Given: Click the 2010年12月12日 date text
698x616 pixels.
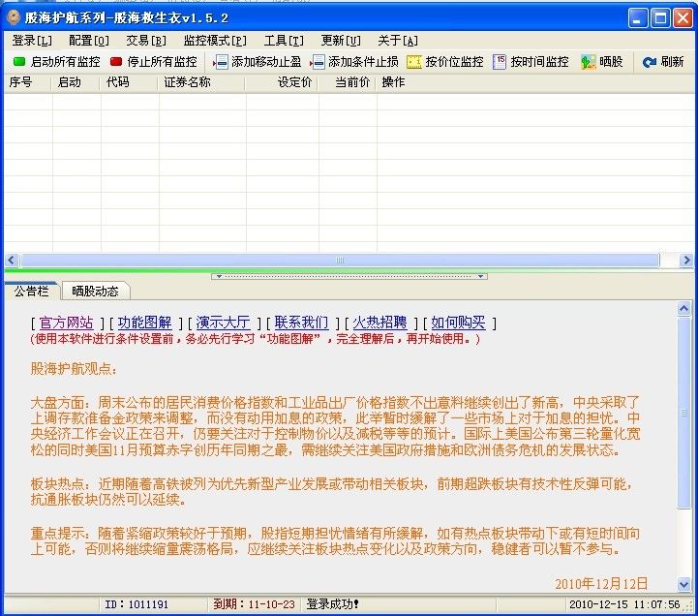Looking at the screenshot, I should [601, 583].
